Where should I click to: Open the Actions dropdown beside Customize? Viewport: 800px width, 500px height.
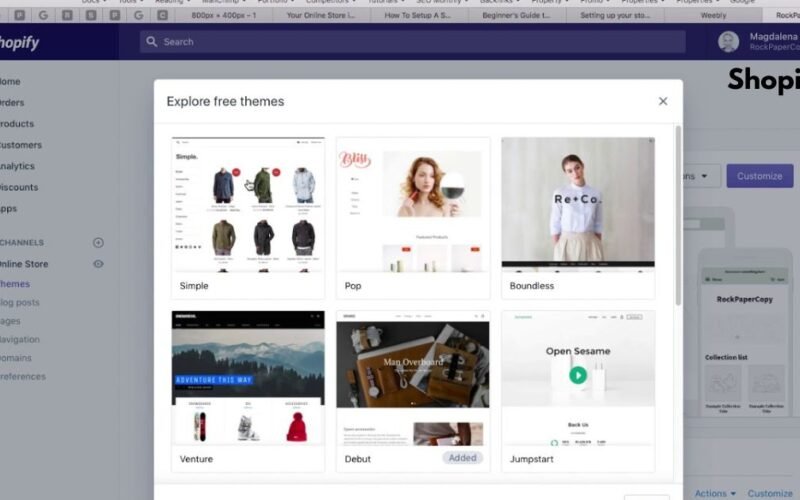(x=702, y=176)
